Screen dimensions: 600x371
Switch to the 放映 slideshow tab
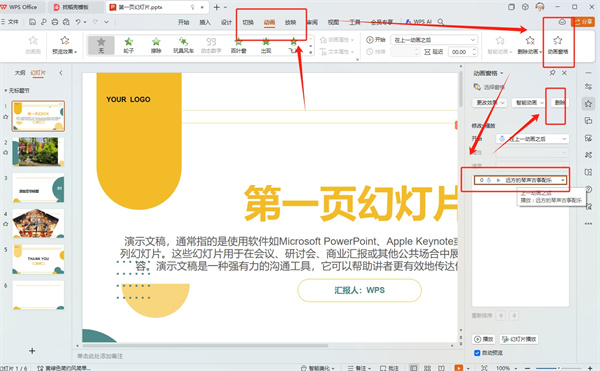[290, 22]
